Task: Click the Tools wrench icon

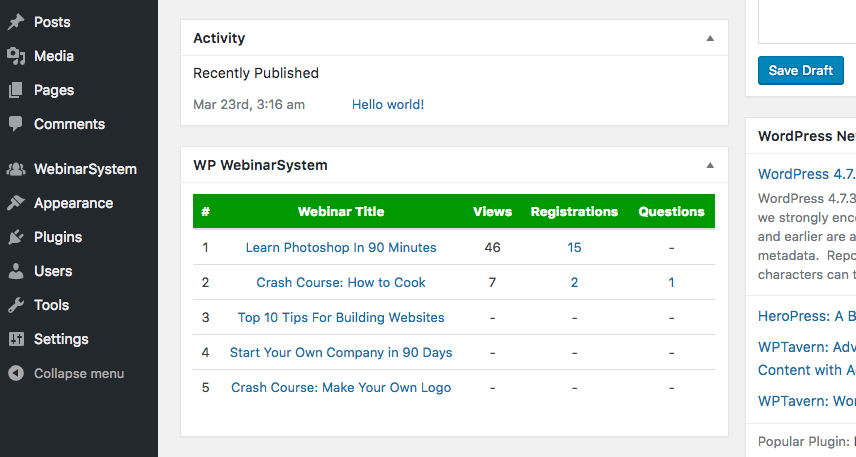Action: (x=16, y=305)
